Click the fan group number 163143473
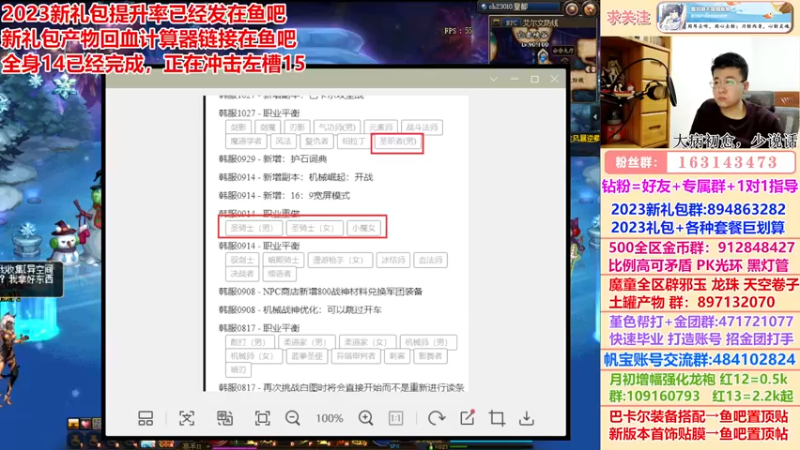Viewport: 800px width, 450px height. pos(728,163)
